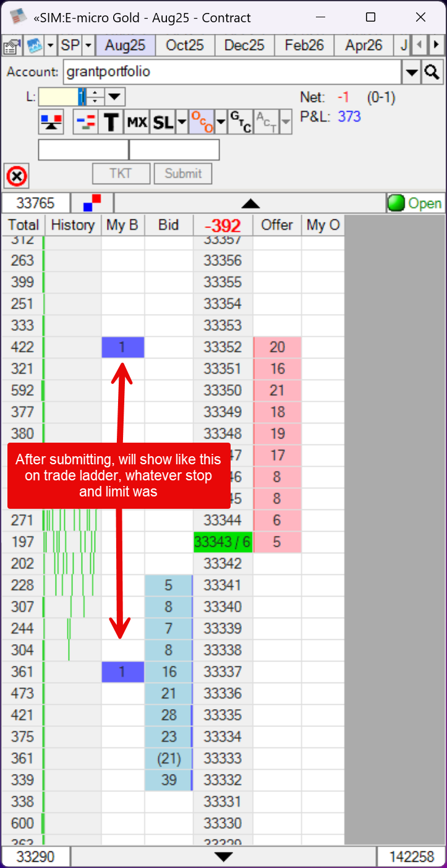Select the T order type icon

coord(111,122)
